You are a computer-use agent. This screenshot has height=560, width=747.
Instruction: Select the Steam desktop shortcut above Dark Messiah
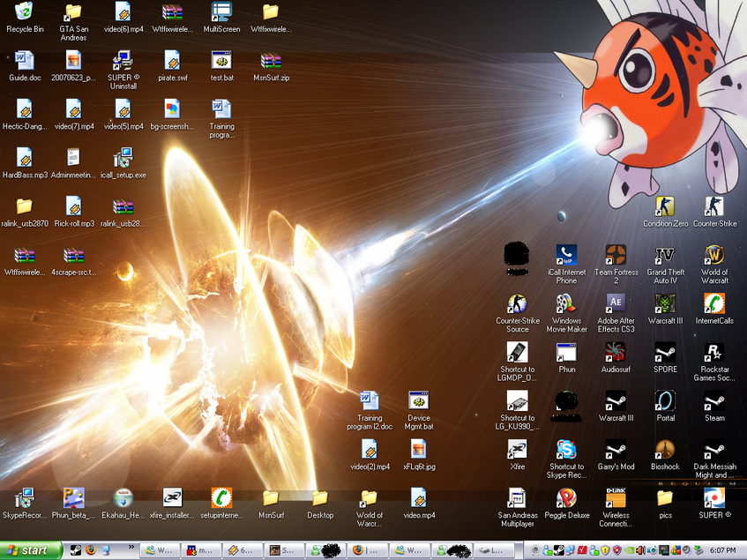coord(714,407)
